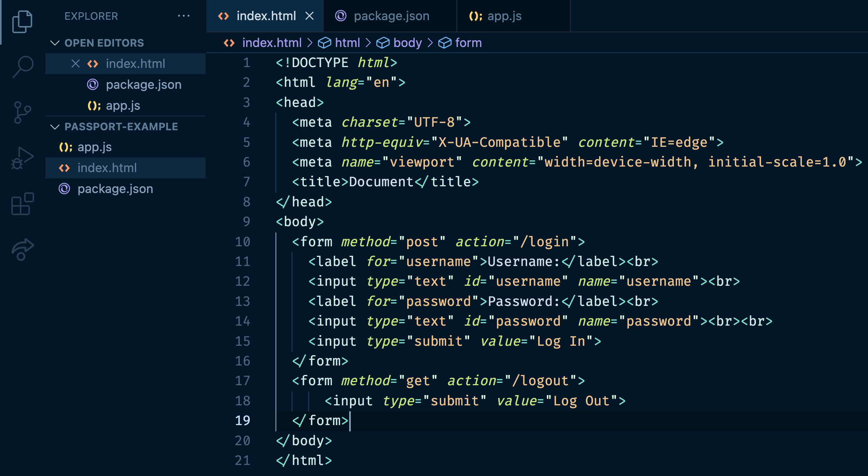Screen dimensions: 868x476
Task: Click line number 10 in gutter
Action: [242, 242]
